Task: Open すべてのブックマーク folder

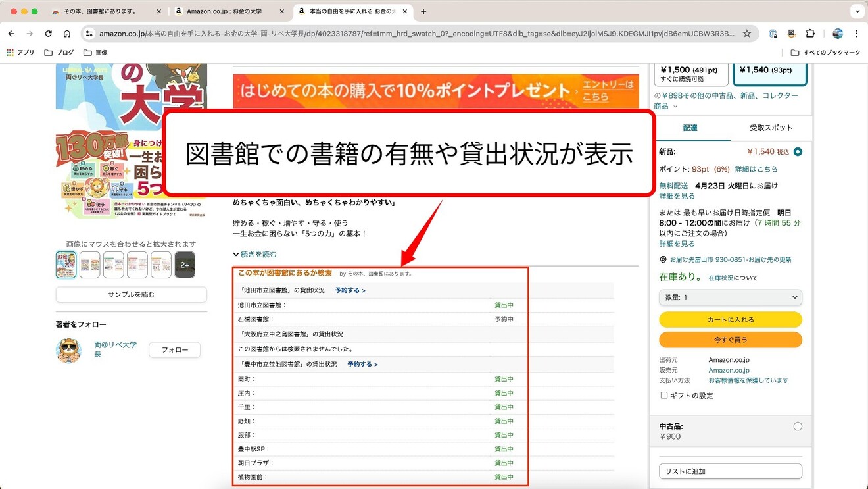Action: click(x=825, y=53)
